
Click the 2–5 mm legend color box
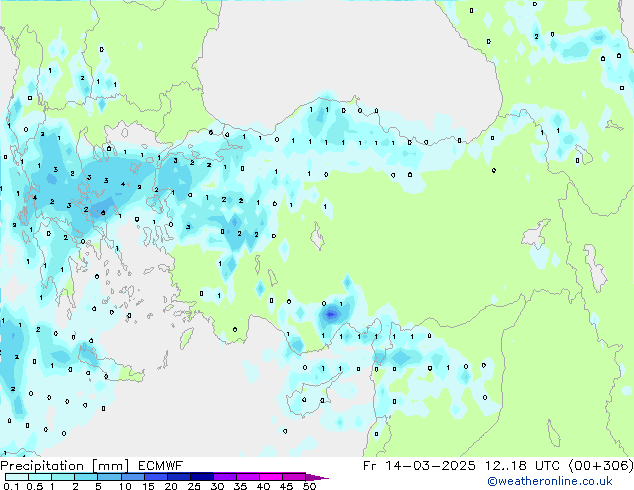[x=86, y=477]
